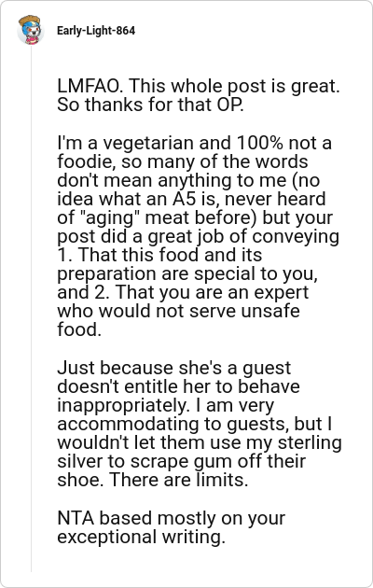This screenshot has height=588, width=373.
Task: Click the 'NTA' verdict word
Action: coord(76,518)
